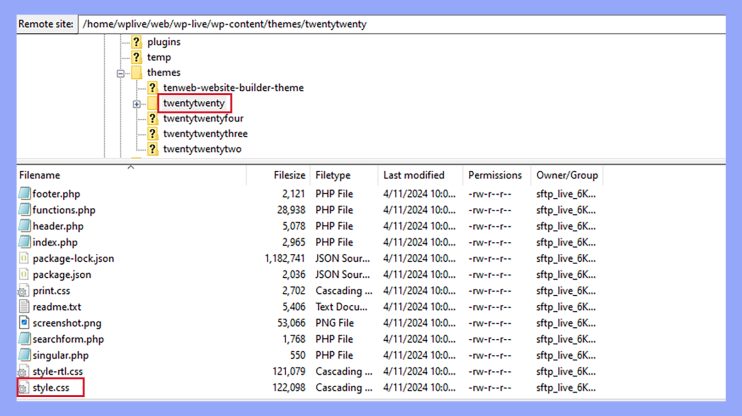Click the readme.txt document icon
The height and width of the screenshot is (416, 742).
coord(25,307)
